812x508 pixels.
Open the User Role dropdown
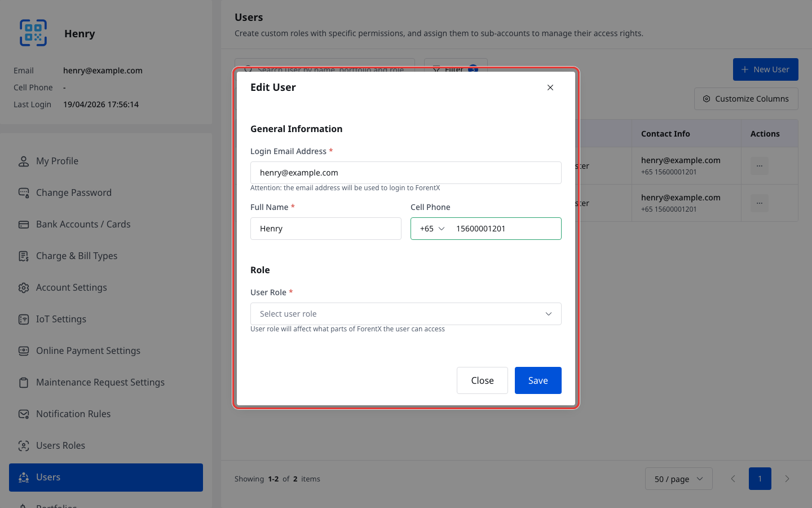(x=406, y=314)
